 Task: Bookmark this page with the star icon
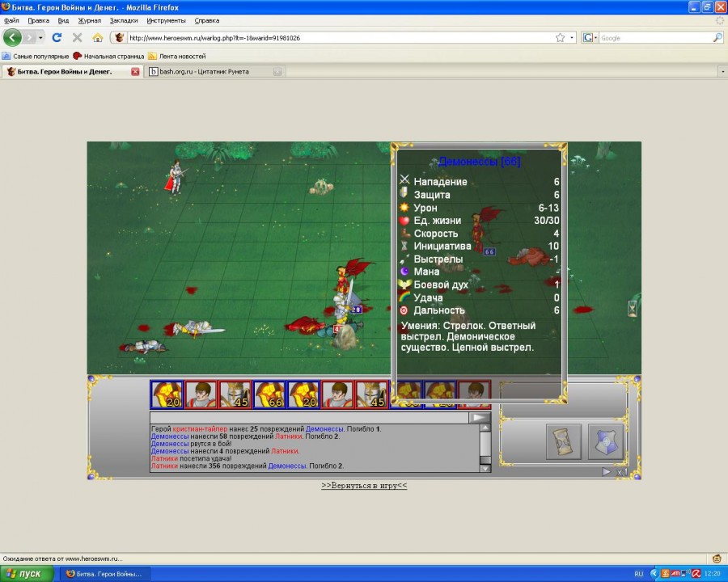pyautogui.click(x=560, y=38)
